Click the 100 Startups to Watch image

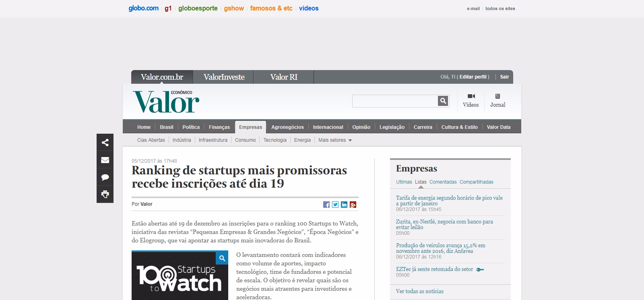coord(180,276)
